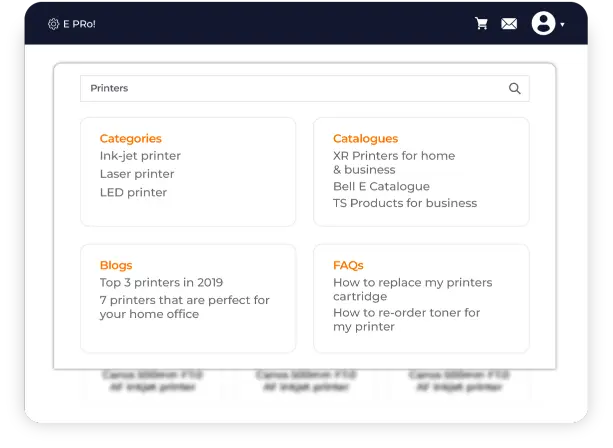Open the mail envelope icon

(x=509, y=24)
